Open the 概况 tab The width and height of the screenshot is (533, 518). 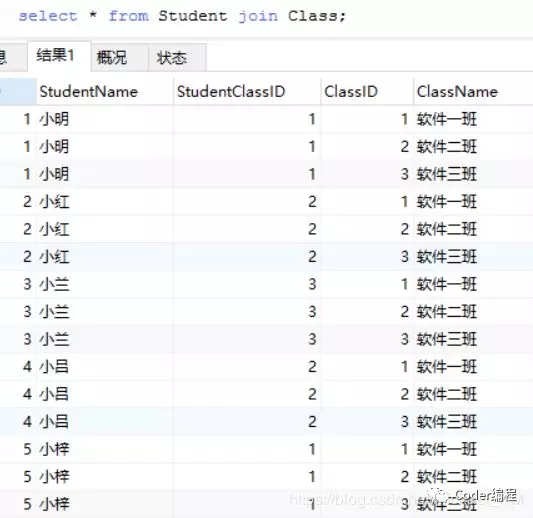tap(120, 57)
